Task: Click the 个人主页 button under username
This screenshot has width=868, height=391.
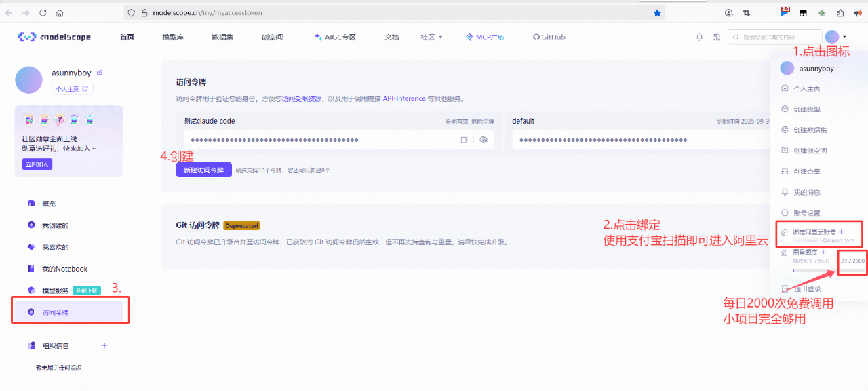Action: coord(72,89)
